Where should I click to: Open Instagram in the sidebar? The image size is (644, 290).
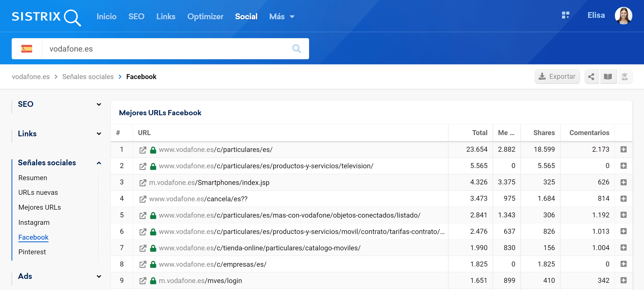[x=34, y=222]
